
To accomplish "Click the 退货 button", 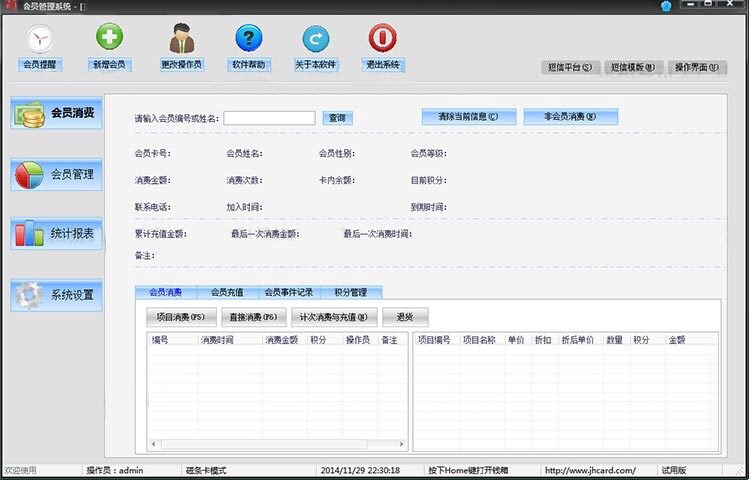I will coord(405,317).
